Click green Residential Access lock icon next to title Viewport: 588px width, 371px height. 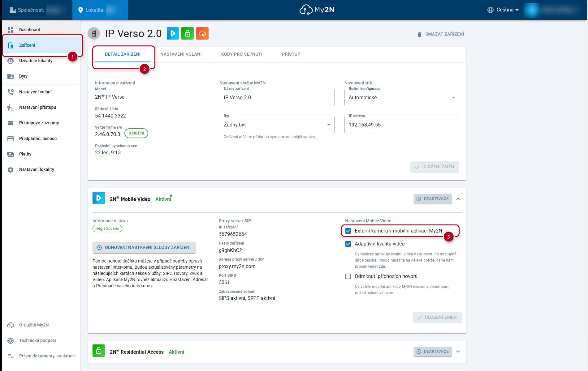point(188,33)
